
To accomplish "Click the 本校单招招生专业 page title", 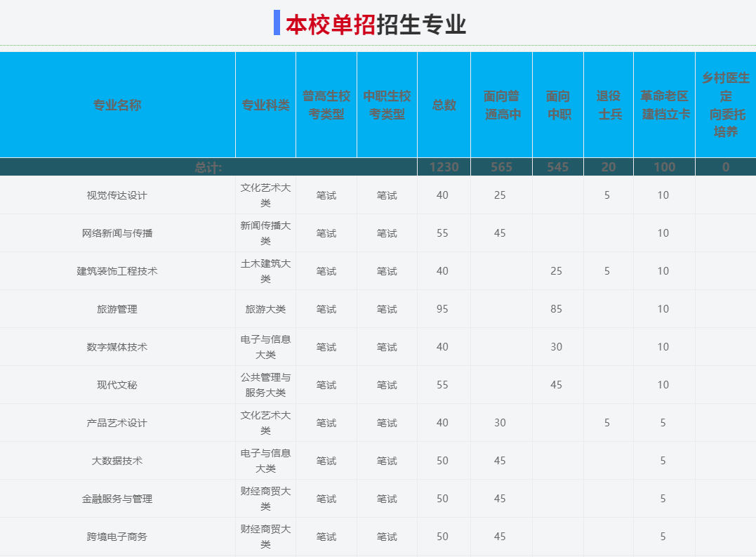I will pyautogui.click(x=376, y=25).
